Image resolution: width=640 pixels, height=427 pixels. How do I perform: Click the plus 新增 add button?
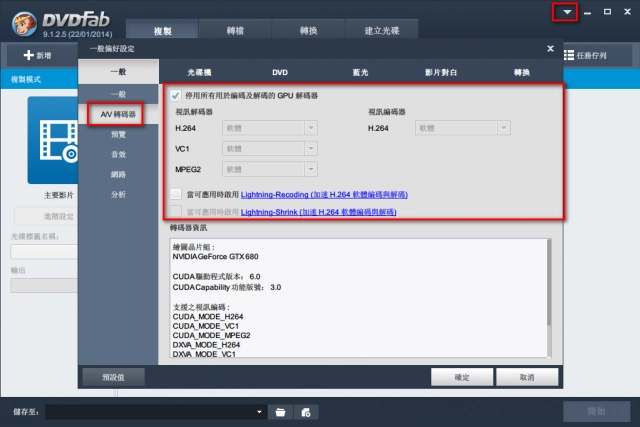pyautogui.click(x=38, y=55)
